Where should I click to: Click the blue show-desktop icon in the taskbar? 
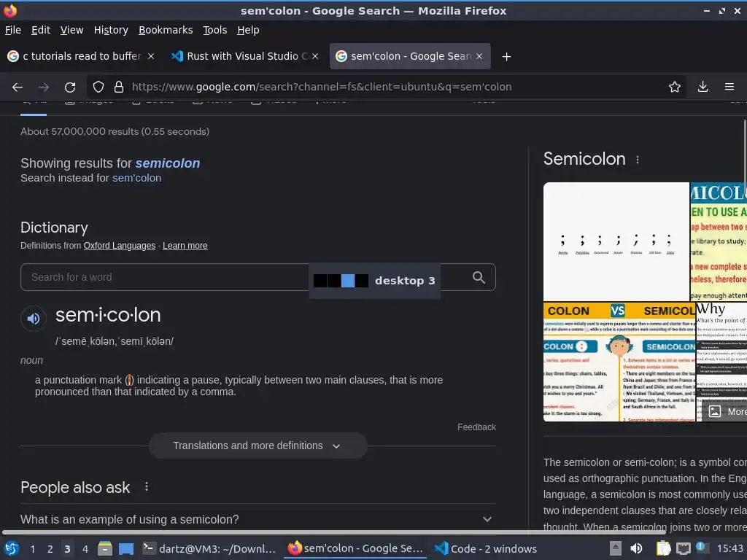click(x=125, y=548)
